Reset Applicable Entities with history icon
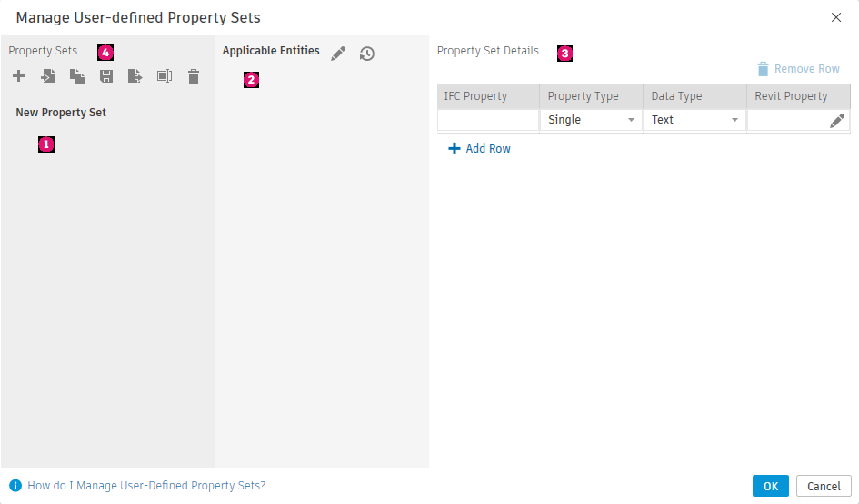 coord(367,54)
